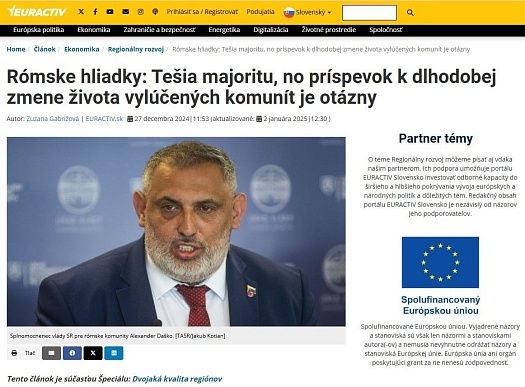Open the Instagram icon in the header
The width and height of the screenshot is (525, 387).
pyautogui.click(x=141, y=12)
